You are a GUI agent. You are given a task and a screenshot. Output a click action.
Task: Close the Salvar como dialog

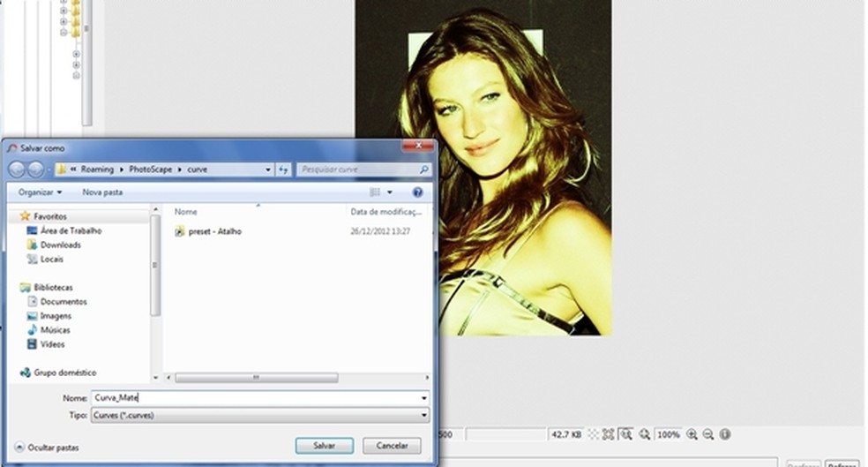pos(418,145)
